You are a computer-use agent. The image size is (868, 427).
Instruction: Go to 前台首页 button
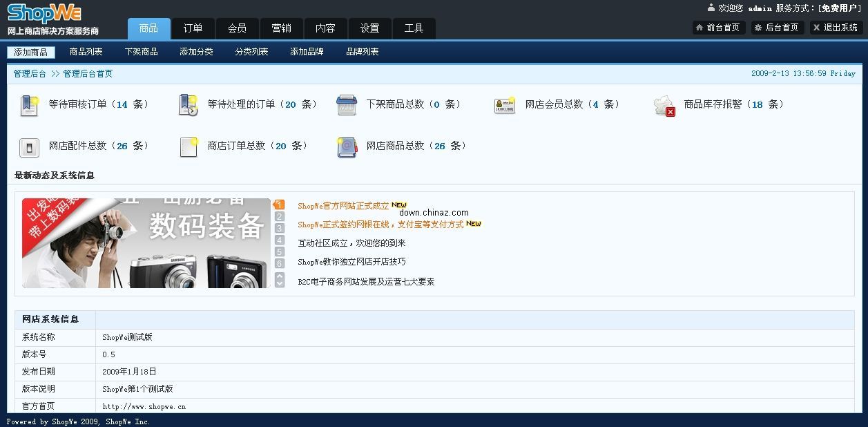pos(719,28)
